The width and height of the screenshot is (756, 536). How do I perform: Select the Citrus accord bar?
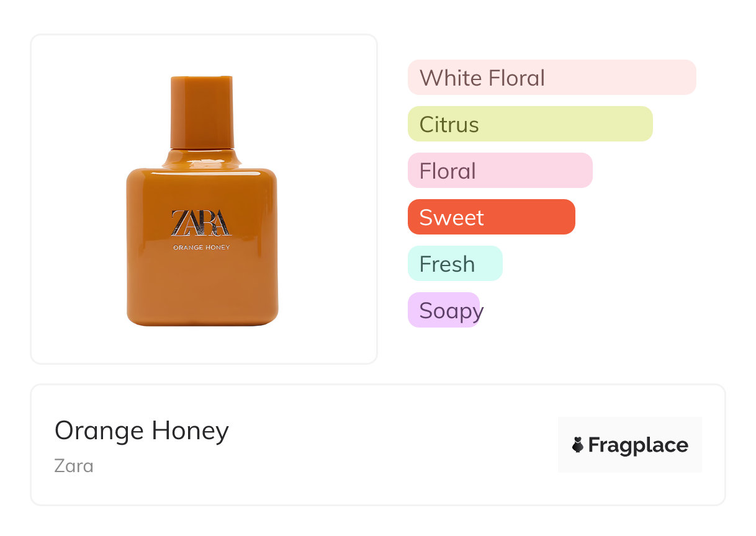pos(529,124)
